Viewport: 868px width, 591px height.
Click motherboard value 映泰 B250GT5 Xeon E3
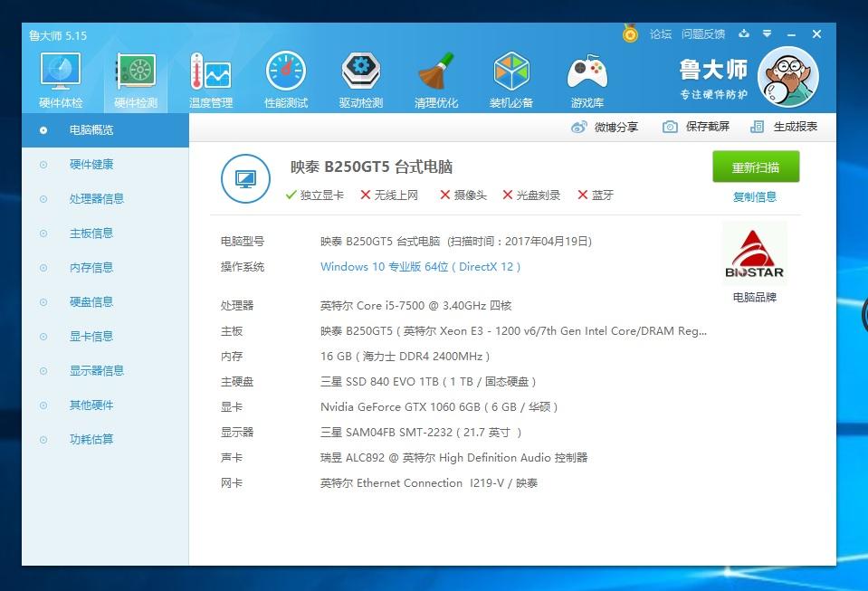pos(513,331)
